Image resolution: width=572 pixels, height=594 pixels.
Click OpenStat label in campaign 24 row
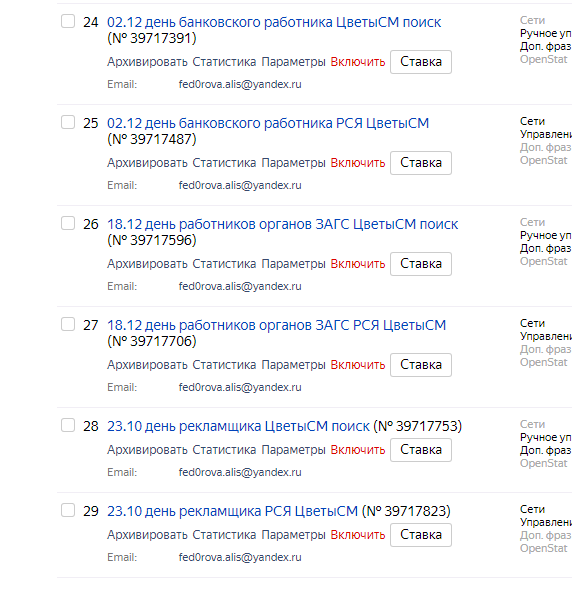pyautogui.click(x=544, y=59)
